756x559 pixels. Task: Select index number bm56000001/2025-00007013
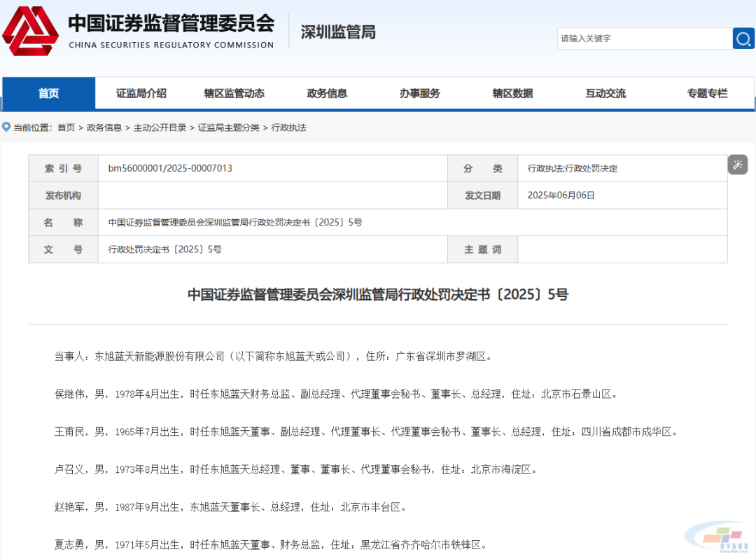170,168
